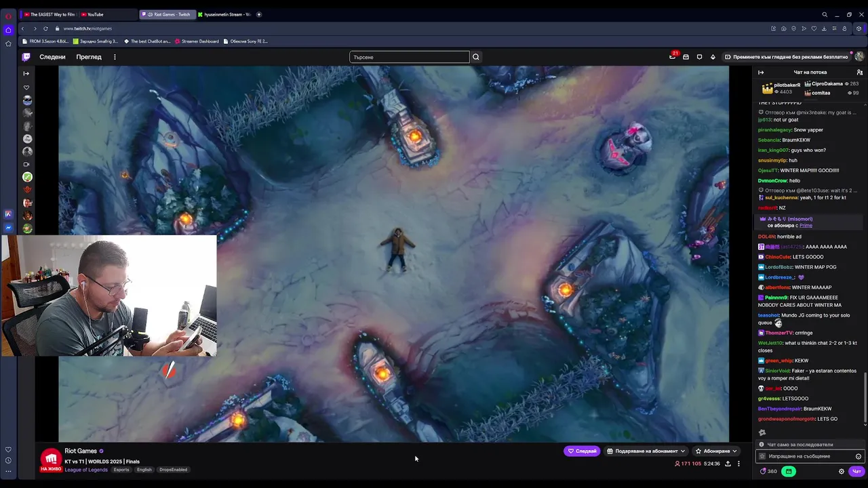Image resolution: width=868 pixels, height=488 pixels.
Task: Open chat settings gear icon
Action: (842, 471)
